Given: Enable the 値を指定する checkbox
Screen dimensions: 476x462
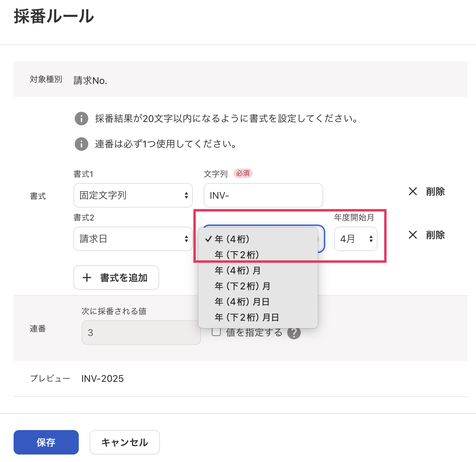Looking at the screenshot, I should click(216, 332).
